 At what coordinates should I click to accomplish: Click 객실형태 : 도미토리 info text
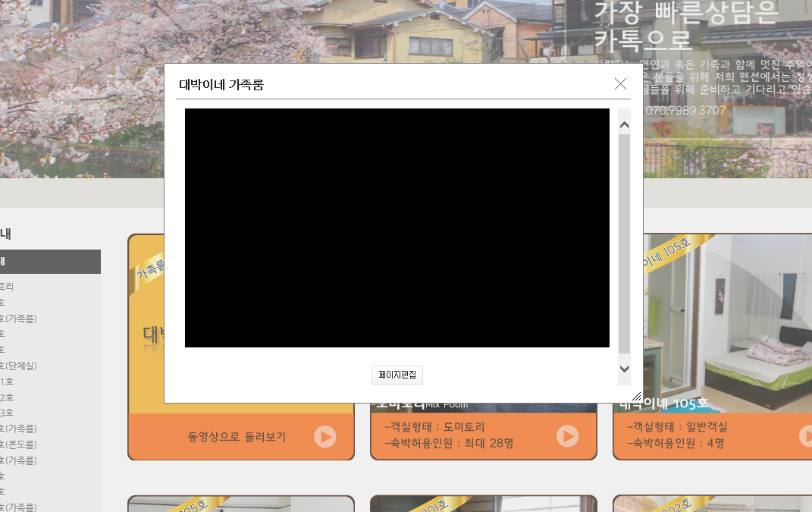434,427
